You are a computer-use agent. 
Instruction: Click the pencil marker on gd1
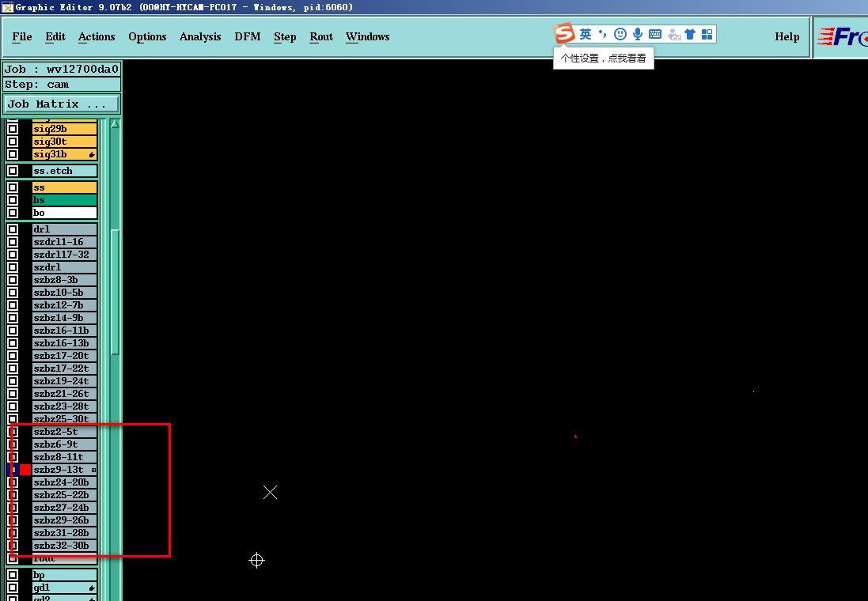[x=92, y=588]
